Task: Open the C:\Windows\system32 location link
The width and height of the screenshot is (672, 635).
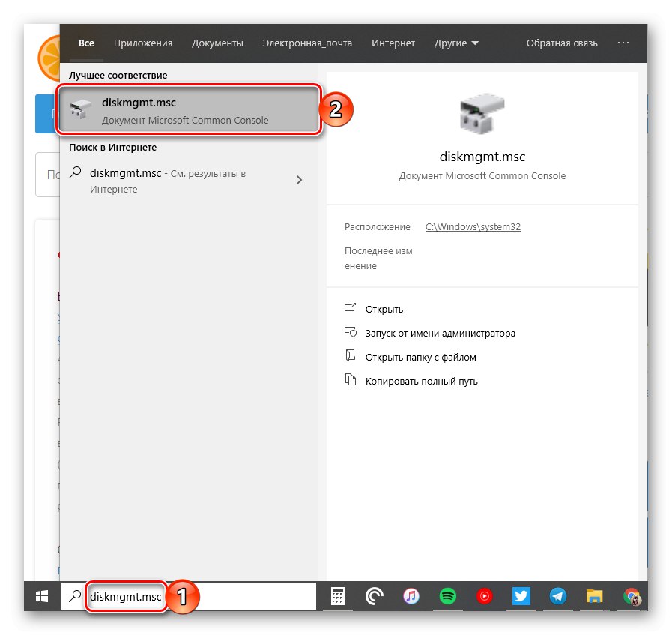Action: [473, 226]
